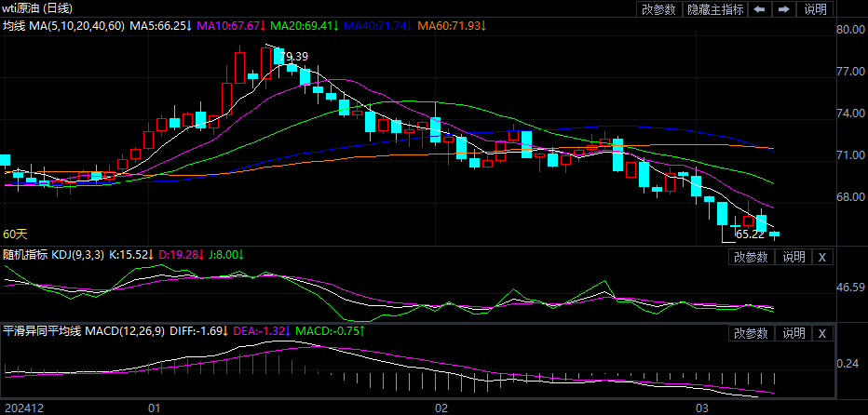Click the 65.22 low price label
Viewport: 868px width, 415px height.
pyautogui.click(x=751, y=234)
